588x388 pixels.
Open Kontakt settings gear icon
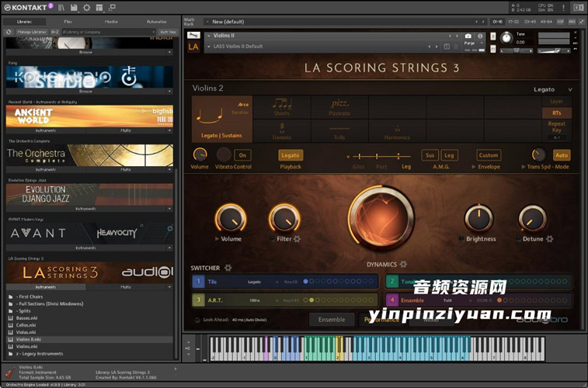coord(87,8)
